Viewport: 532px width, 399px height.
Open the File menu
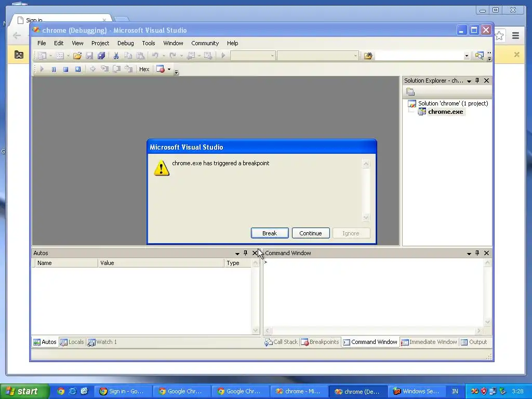(x=42, y=43)
